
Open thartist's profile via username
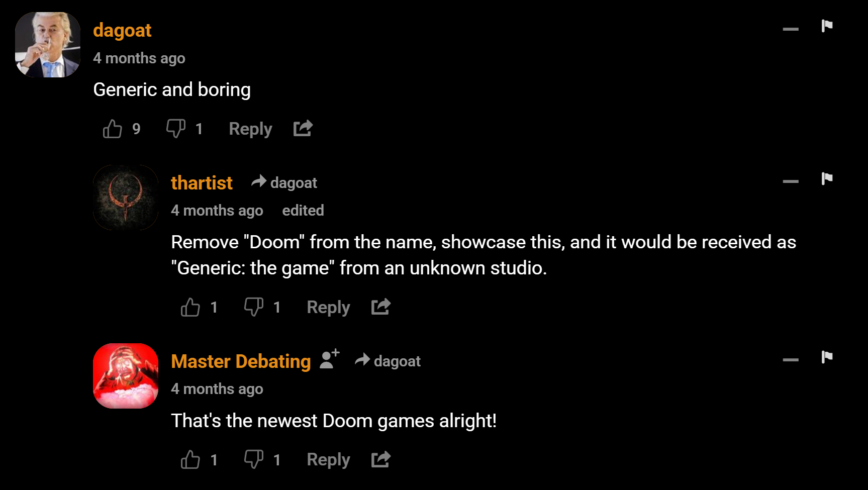pos(202,183)
